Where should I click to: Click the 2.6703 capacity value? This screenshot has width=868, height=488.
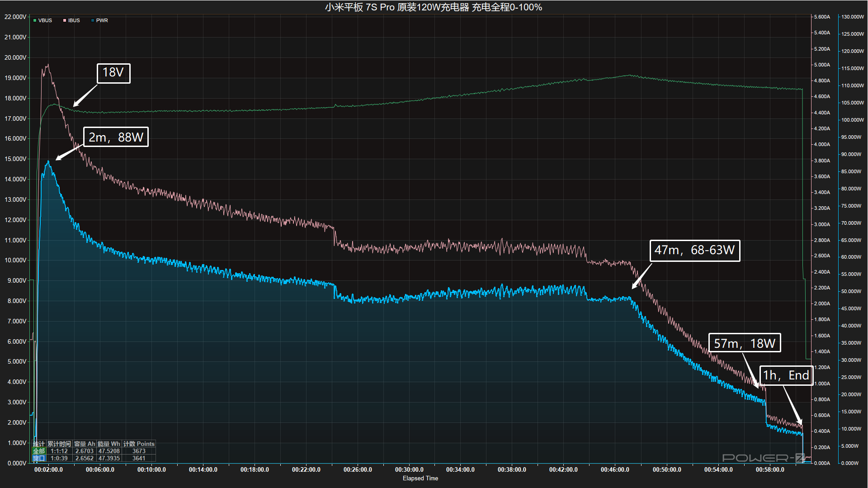click(x=85, y=451)
